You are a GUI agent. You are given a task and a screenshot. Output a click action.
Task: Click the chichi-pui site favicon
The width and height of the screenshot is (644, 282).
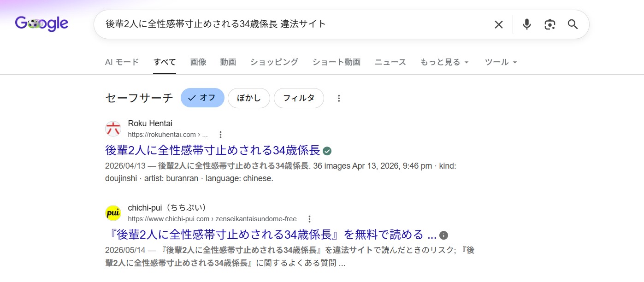[113, 213]
